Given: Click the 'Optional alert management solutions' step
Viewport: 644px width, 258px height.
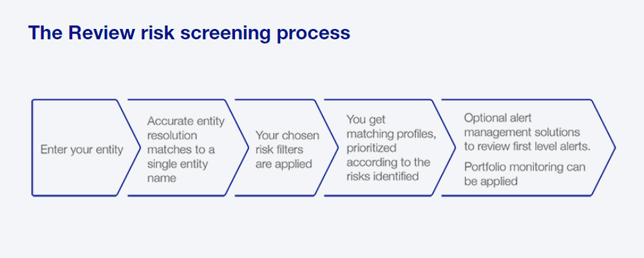Looking at the screenshot, I should point(529,148).
